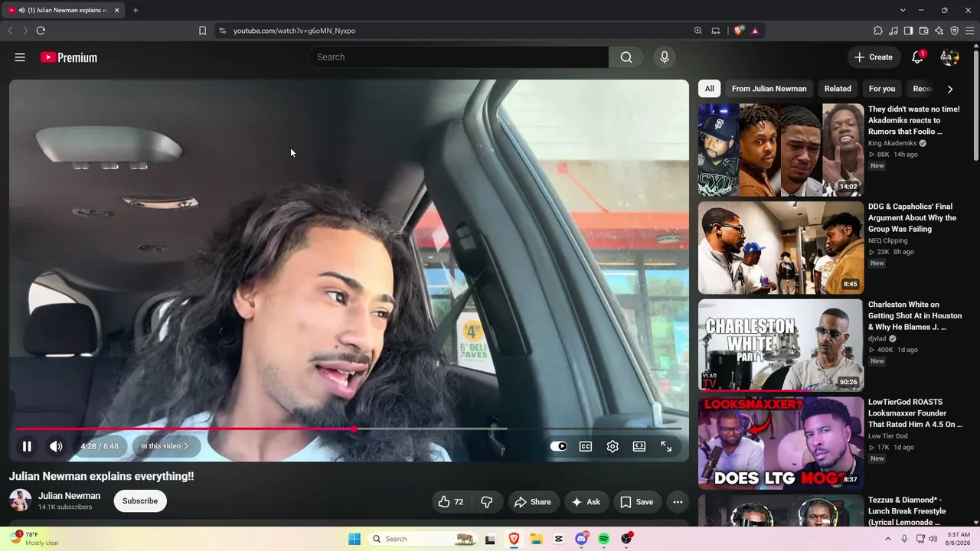Go to YouTube Premium home logo
Screen dimensions: 980x551
[69, 57]
